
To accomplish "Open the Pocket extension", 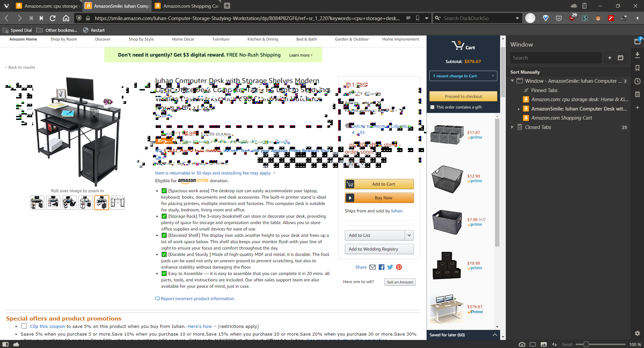I will tap(559, 18).
